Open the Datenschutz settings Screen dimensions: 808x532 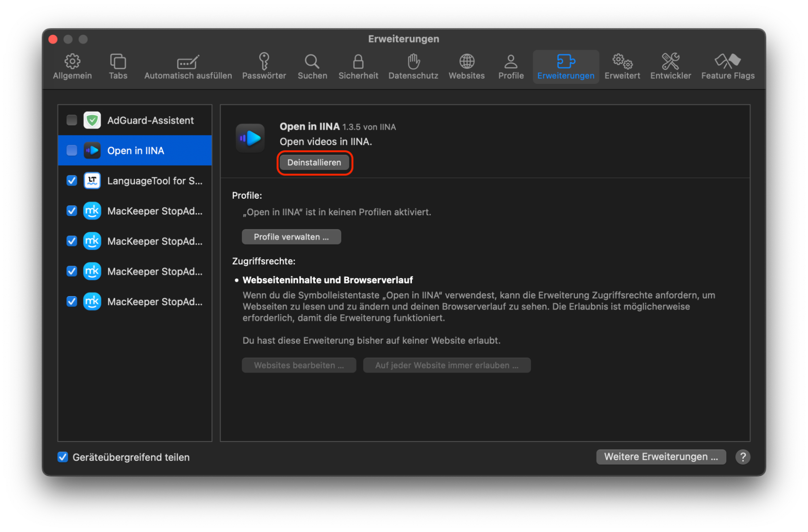(x=413, y=66)
